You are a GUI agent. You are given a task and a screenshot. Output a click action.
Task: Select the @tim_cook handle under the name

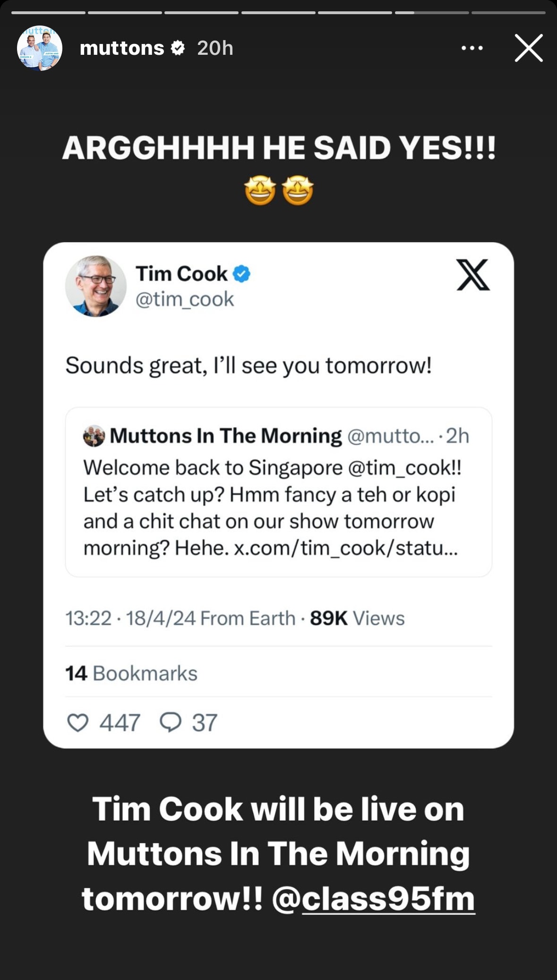(185, 299)
